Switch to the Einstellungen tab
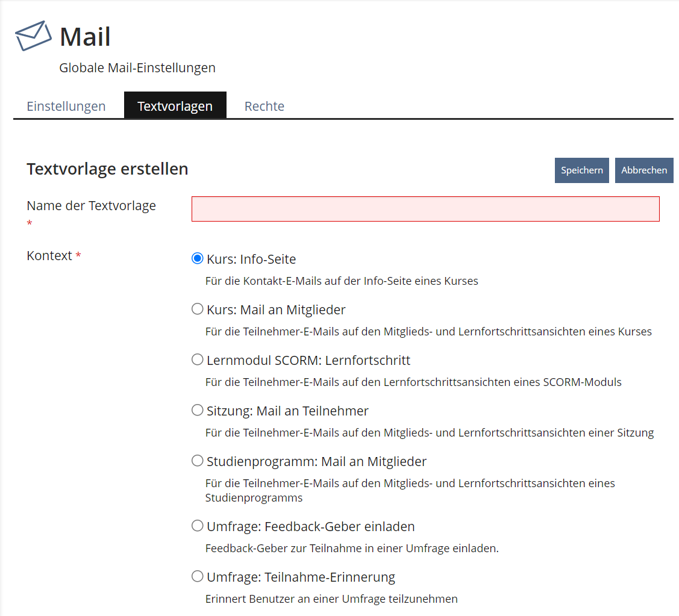Image resolution: width=679 pixels, height=616 pixels. (66, 107)
